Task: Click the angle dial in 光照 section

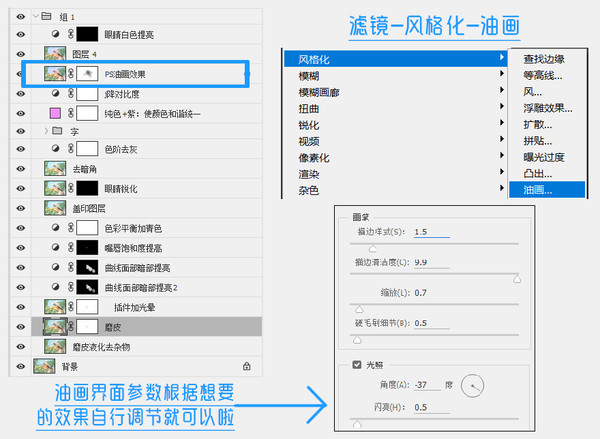Action: [472, 385]
